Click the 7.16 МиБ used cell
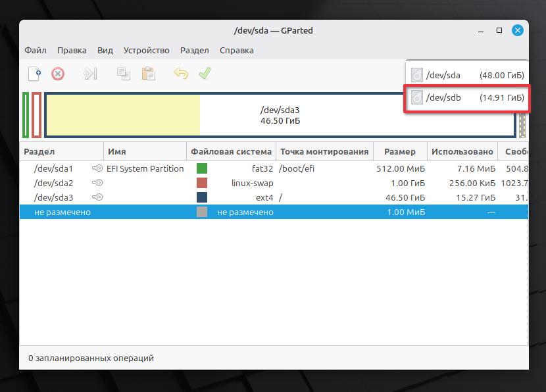546x392 pixels. (476, 168)
